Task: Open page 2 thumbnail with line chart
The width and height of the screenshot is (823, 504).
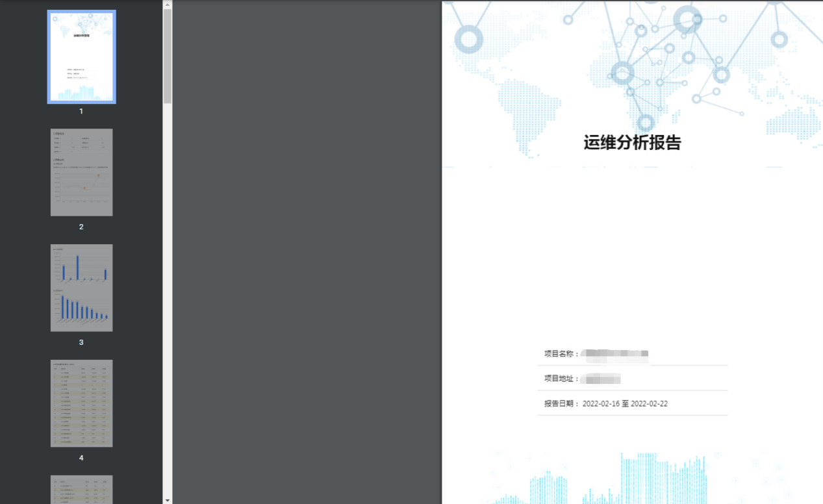Action: (x=81, y=172)
